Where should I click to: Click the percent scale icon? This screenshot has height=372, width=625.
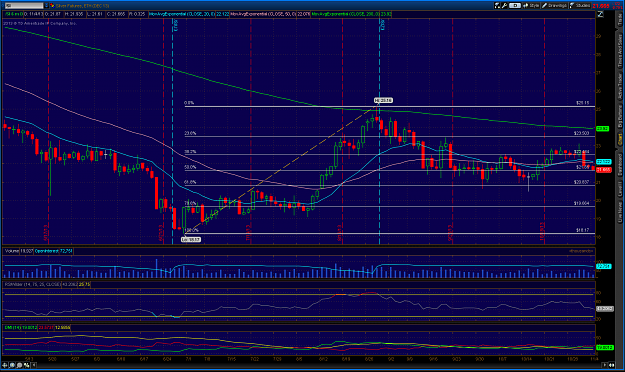click(x=27, y=365)
